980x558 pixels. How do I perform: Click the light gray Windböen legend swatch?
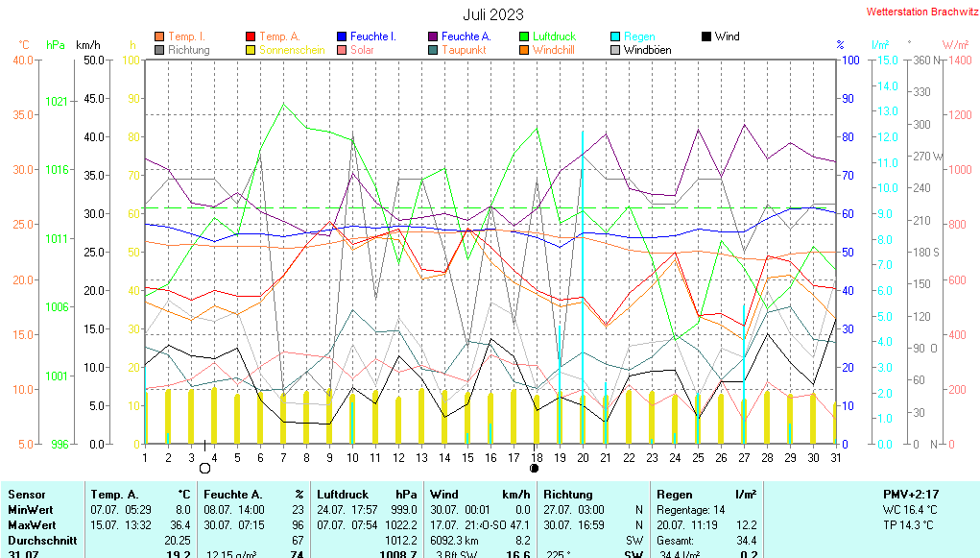(x=615, y=50)
